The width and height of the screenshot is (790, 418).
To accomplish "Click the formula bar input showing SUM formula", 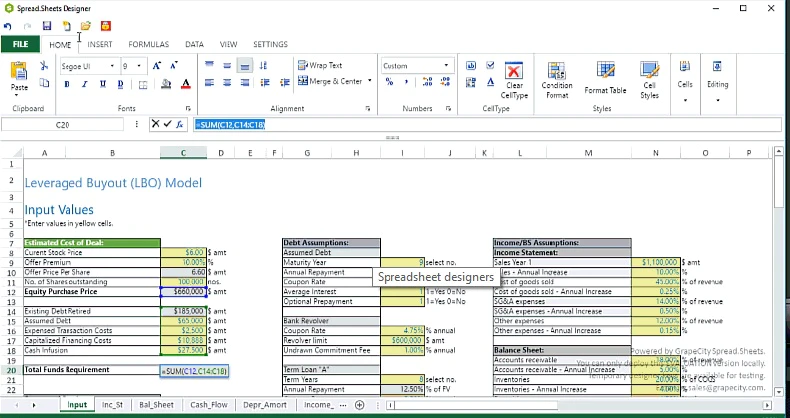I will tap(487, 124).
